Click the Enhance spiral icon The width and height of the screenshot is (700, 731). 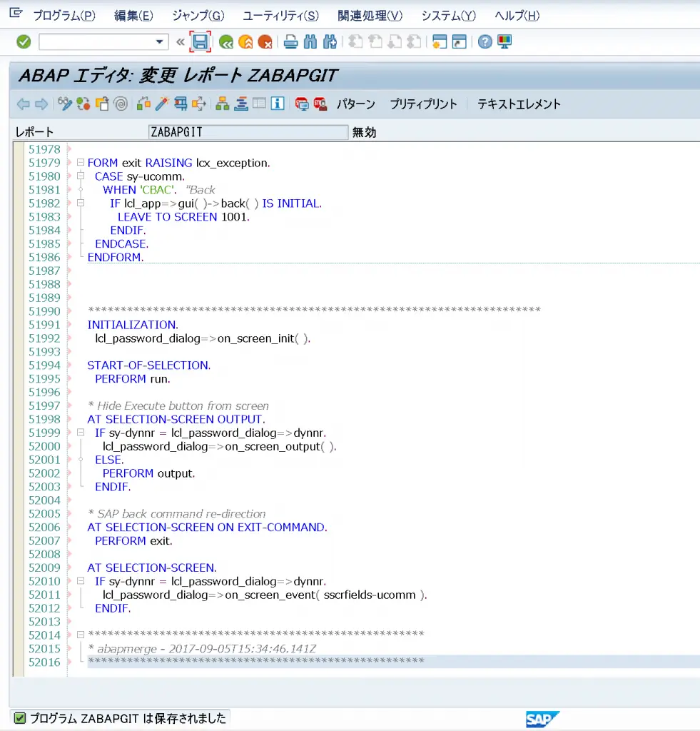tap(121, 104)
